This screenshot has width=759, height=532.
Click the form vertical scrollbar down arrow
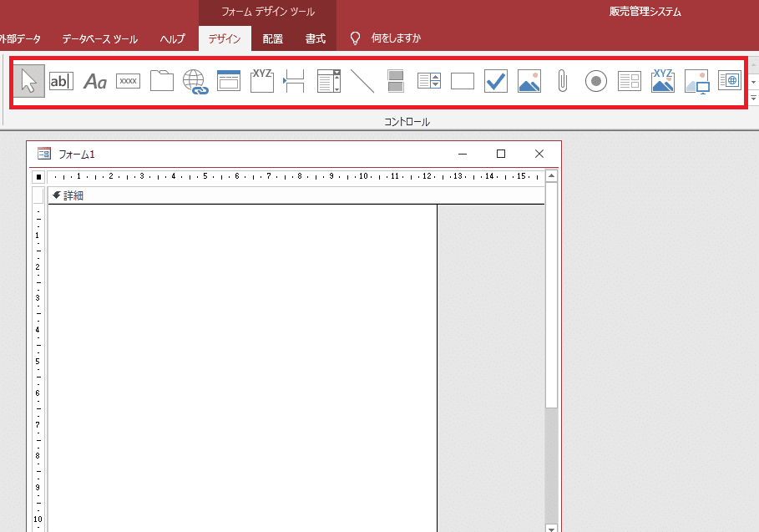pyautogui.click(x=551, y=528)
